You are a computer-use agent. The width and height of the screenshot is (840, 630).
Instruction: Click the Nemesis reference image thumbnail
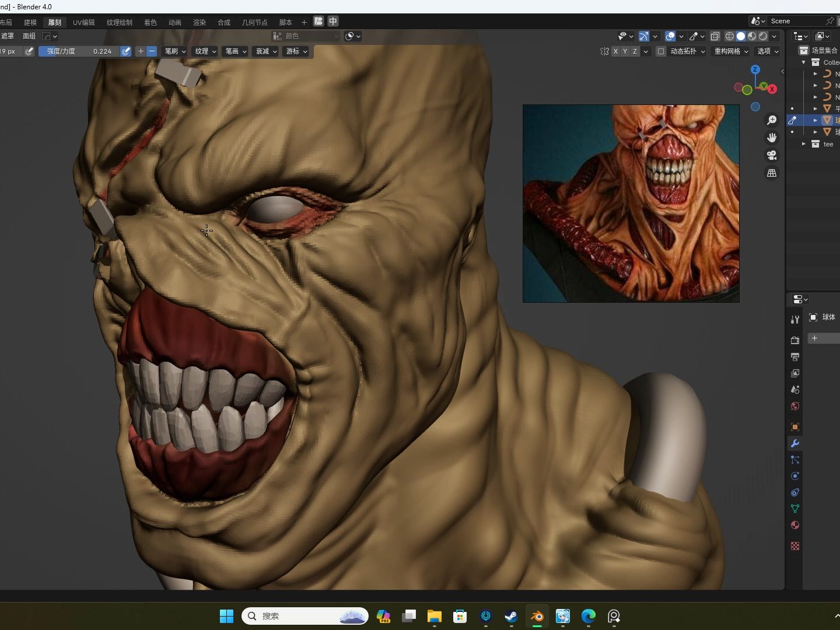631,204
